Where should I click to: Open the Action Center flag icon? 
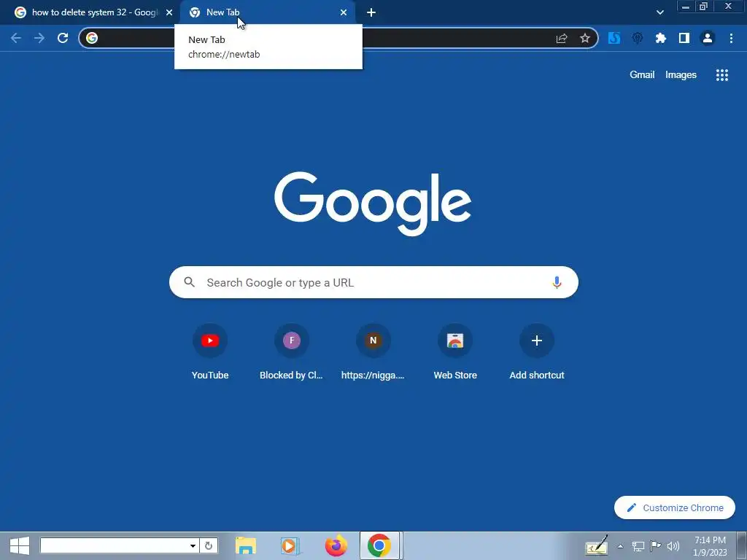656,546
